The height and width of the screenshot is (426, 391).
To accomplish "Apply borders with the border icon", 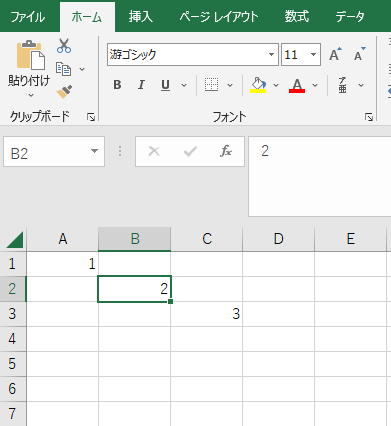I will pos(211,85).
